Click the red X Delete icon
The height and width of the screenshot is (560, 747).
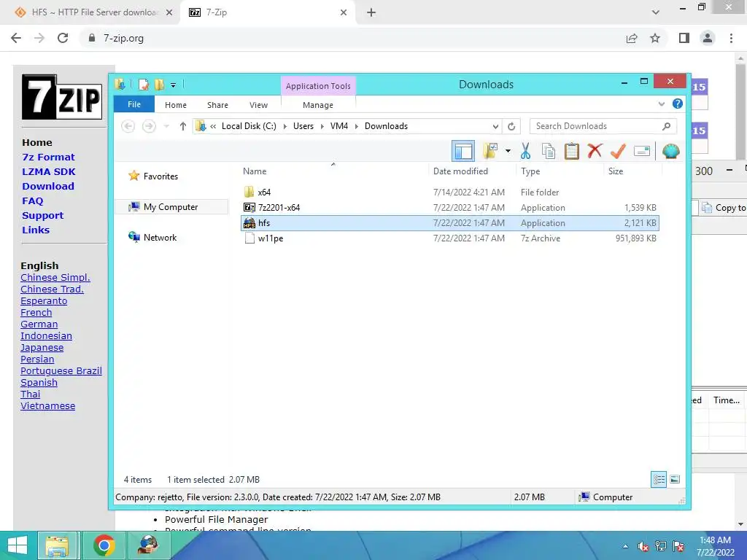pos(595,152)
